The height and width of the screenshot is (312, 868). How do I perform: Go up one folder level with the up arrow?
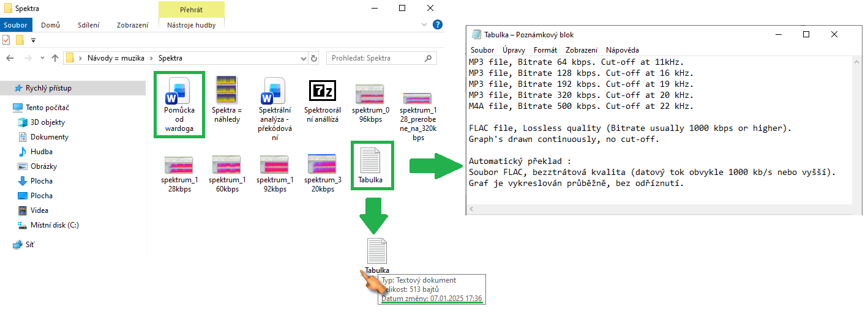[x=55, y=58]
